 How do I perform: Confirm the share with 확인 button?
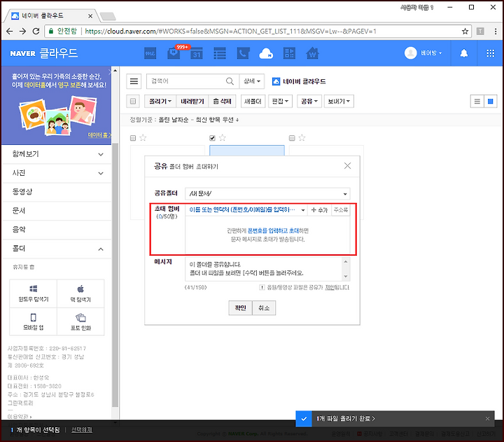click(240, 308)
